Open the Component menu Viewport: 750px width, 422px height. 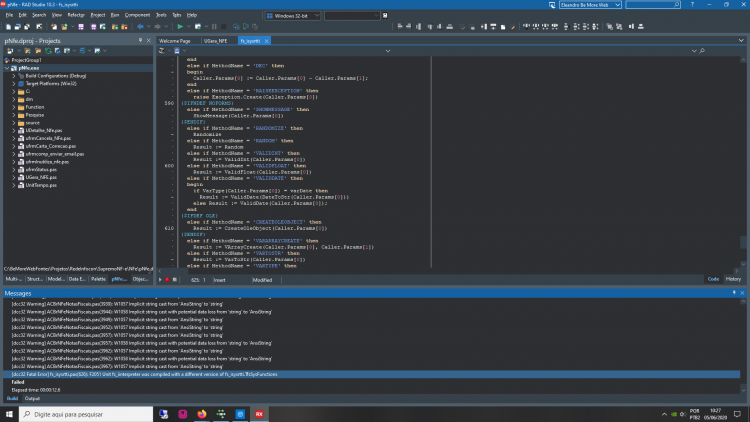pos(137,15)
